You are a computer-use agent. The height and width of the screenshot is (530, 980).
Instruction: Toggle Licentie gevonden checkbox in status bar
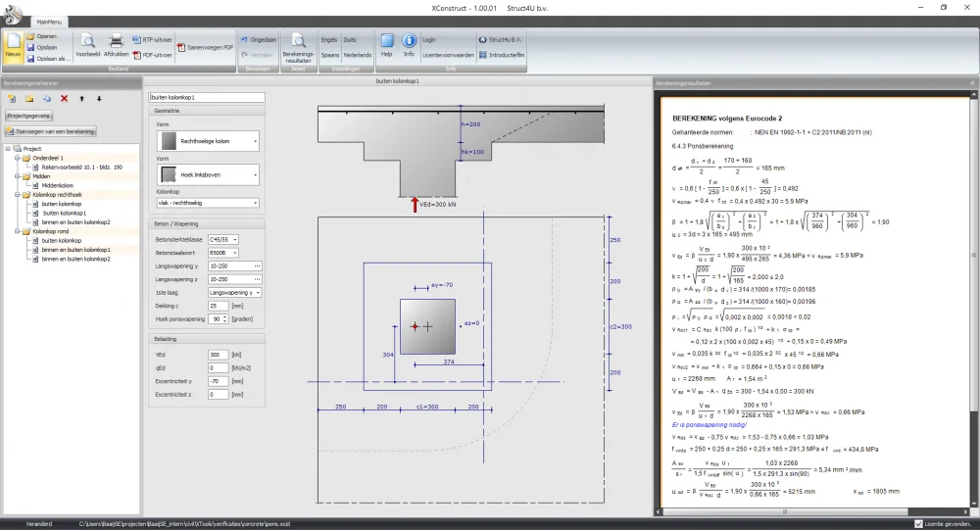[918, 524]
